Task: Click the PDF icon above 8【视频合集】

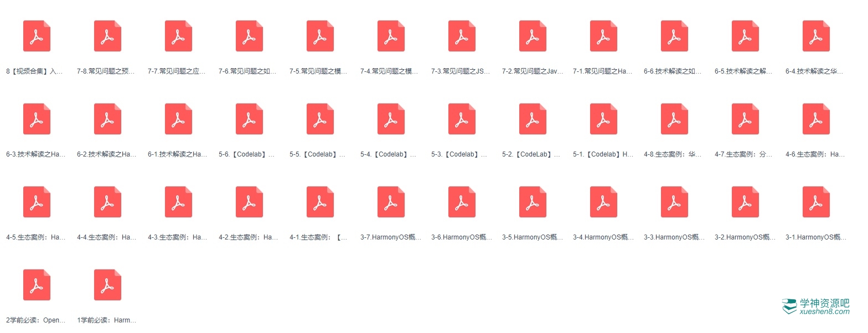Action: 37,36
